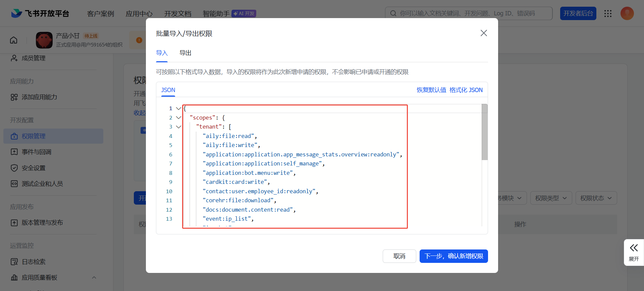Open 智能助手 in the top navigation
644x291 pixels.
(216, 14)
